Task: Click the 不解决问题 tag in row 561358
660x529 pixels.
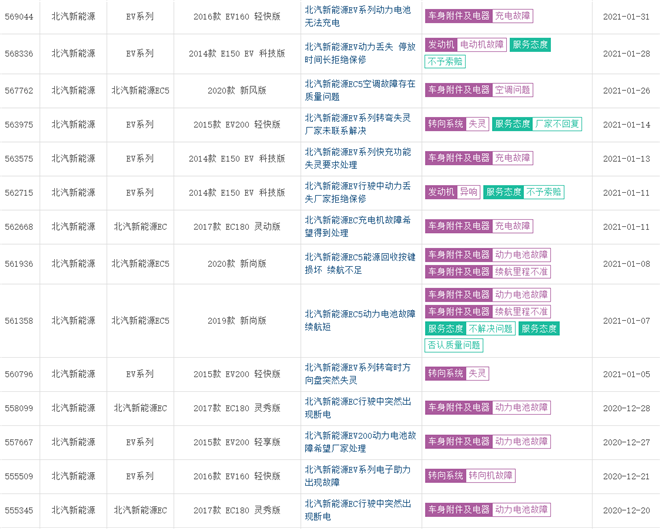Action: click(490, 328)
